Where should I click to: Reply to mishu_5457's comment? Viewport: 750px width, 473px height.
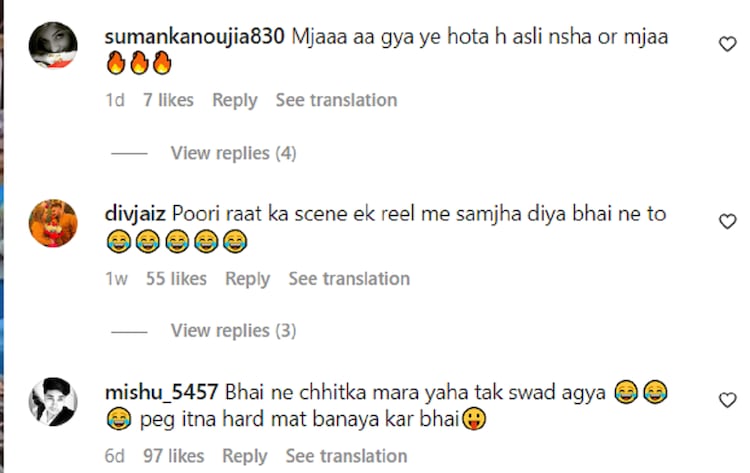[x=245, y=456]
